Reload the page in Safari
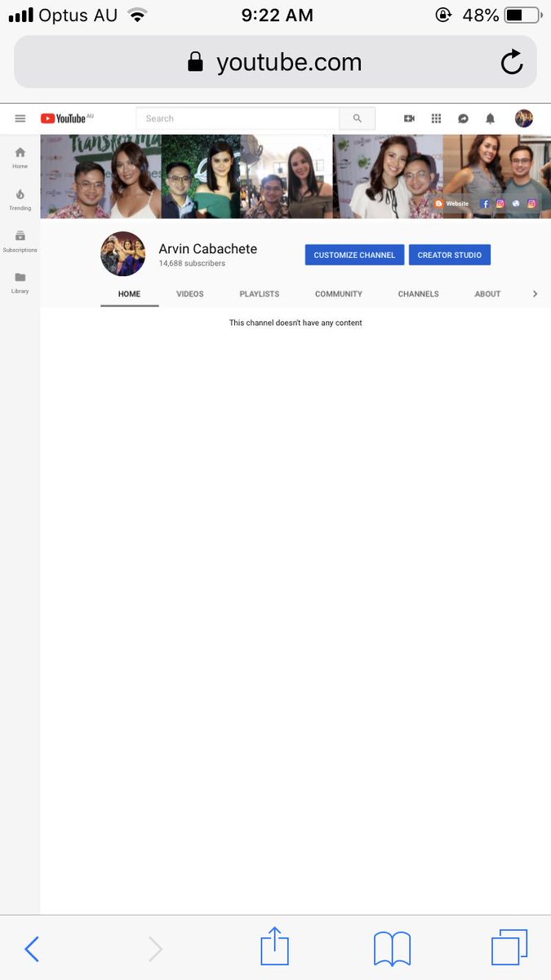Viewport: 551px width, 980px height. tap(512, 62)
